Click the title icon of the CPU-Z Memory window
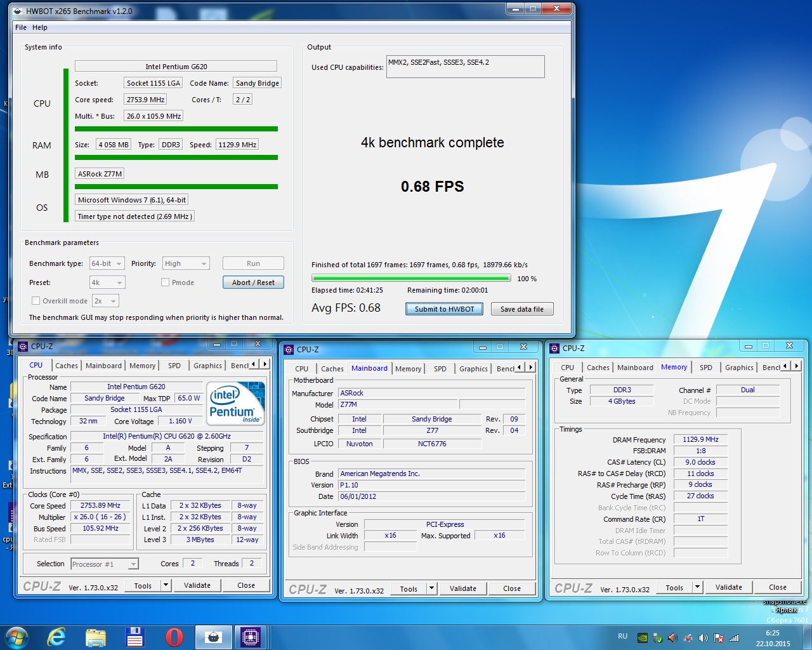Viewport: 812px width, 650px height. pos(555,348)
